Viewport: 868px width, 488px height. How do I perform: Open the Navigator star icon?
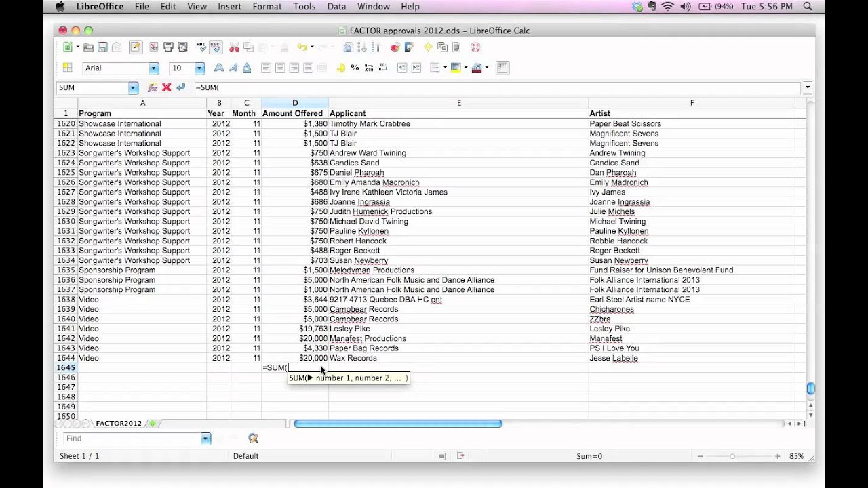coord(428,47)
